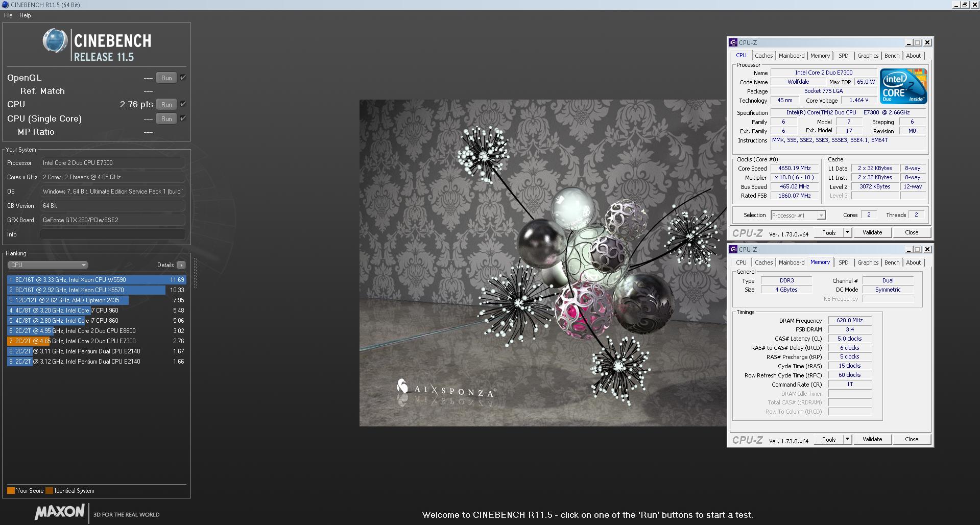This screenshot has width=980, height=525.
Task: Click the Intel Core 2 Duo logo
Action: [904, 87]
